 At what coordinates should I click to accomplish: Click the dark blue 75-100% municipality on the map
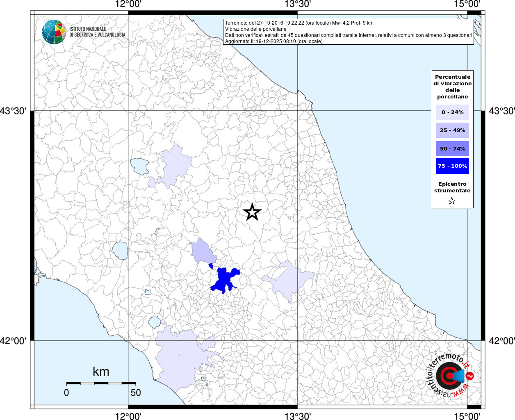click(x=224, y=280)
